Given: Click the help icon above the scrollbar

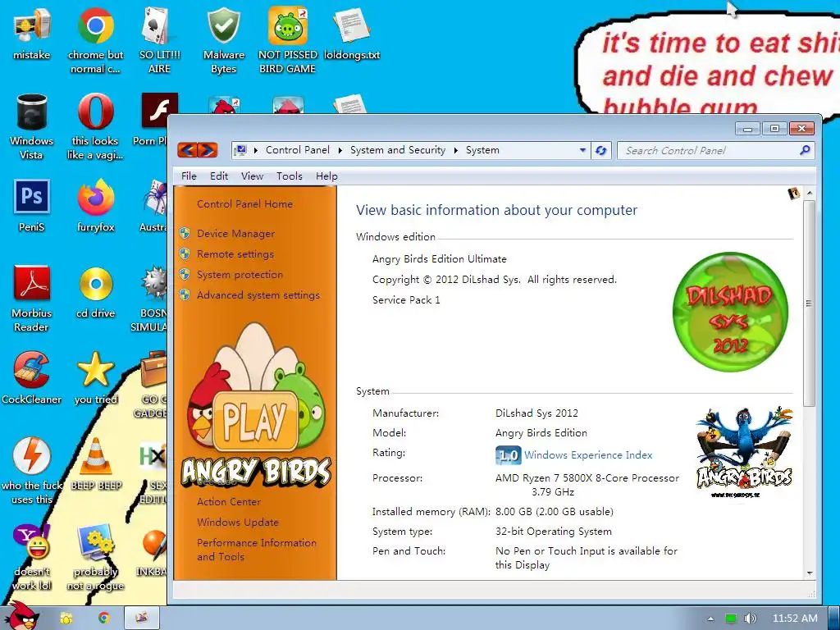Looking at the screenshot, I should (x=793, y=194).
